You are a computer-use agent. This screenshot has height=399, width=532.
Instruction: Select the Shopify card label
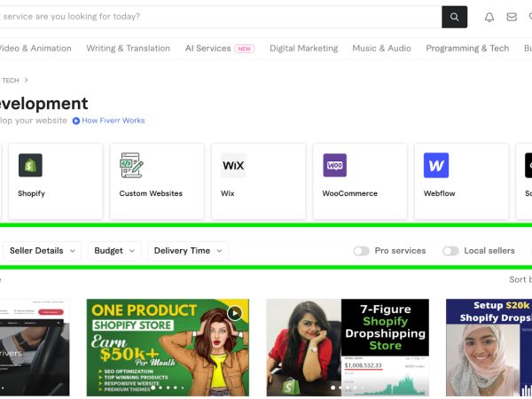click(x=31, y=193)
